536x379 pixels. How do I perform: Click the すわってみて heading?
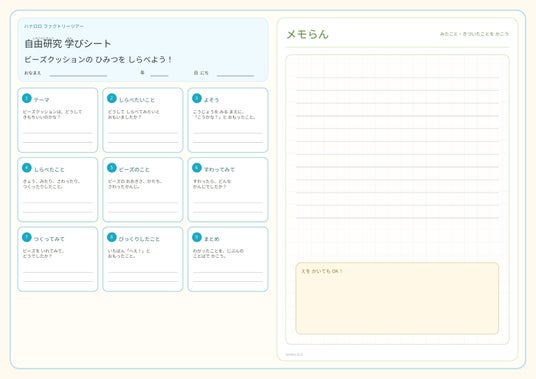[219, 170]
